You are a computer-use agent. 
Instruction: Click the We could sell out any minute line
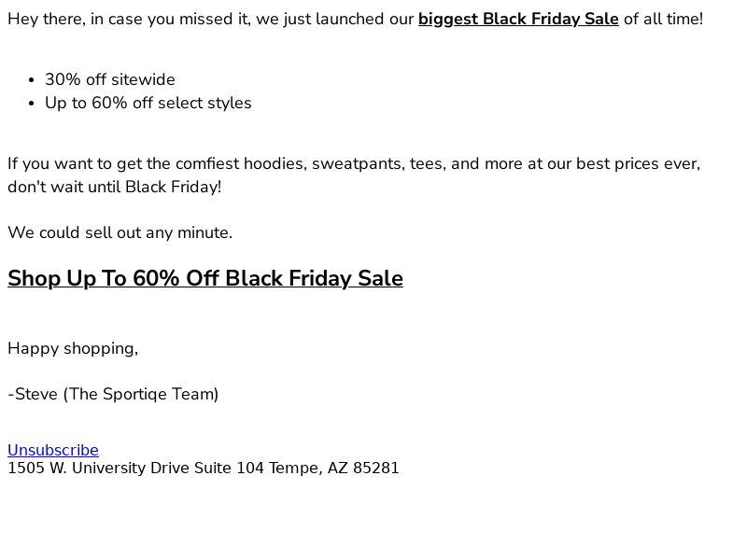[x=120, y=232]
